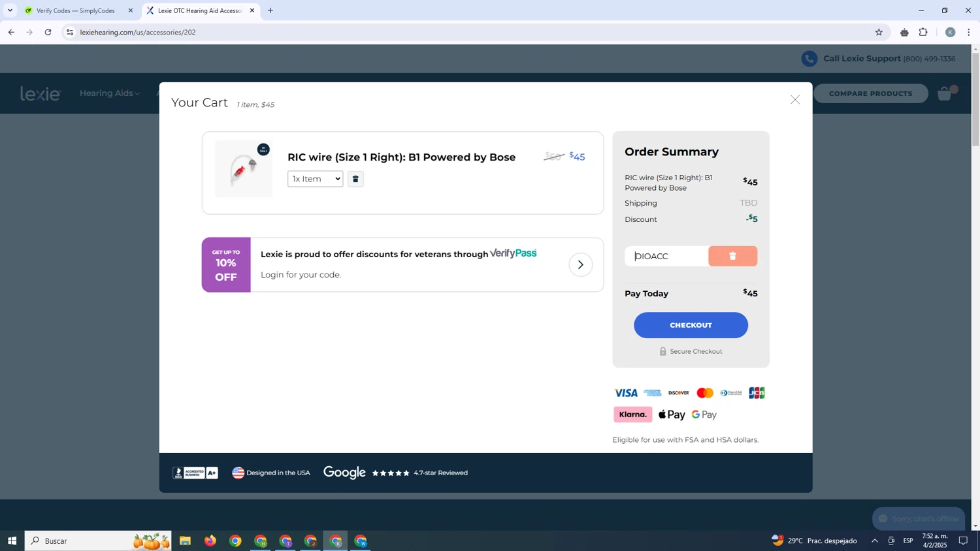Close the Your Cart dialog
The width and height of the screenshot is (980, 551).
[x=794, y=100]
